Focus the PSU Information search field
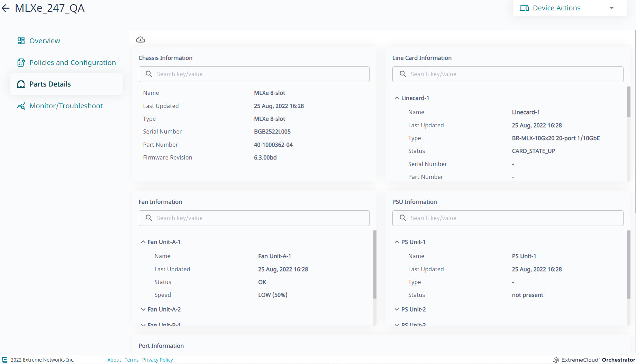Image resolution: width=636 pixels, height=364 pixels. (x=508, y=218)
